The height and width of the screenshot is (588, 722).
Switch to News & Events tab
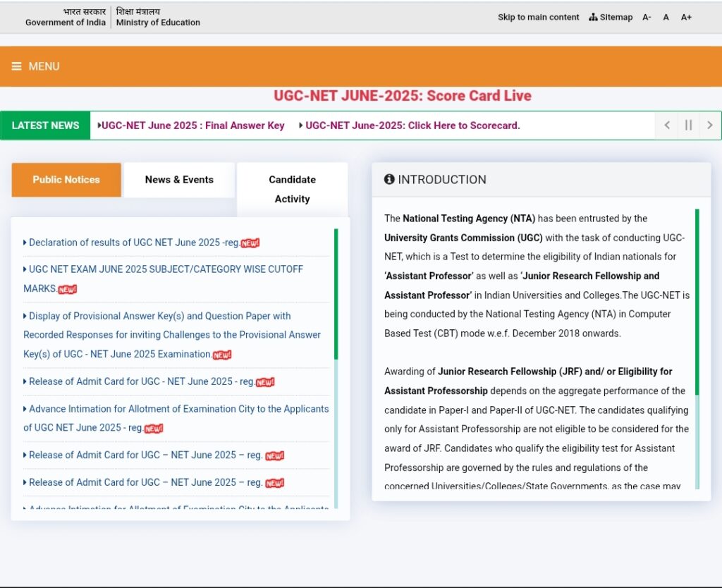179,180
